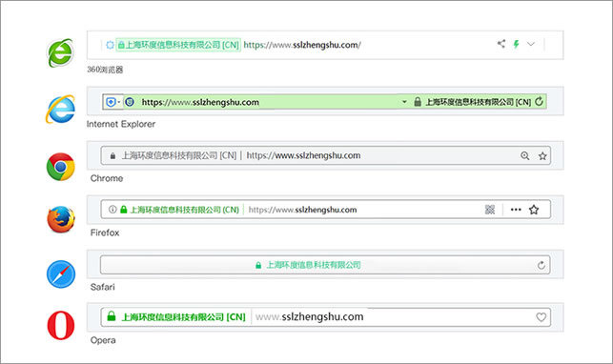
Task: Click the Chrome URL https://www.sslzhengshu.com
Action: pos(303,155)
